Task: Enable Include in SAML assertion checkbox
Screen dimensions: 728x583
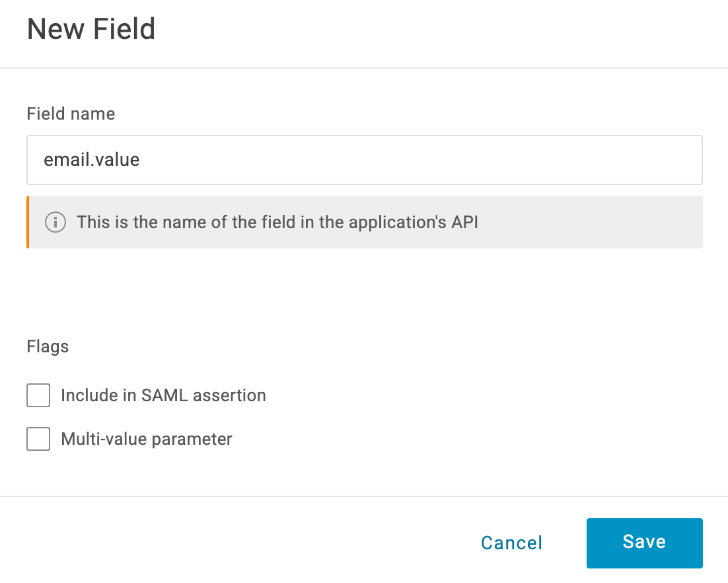Action: click(x=38, y=395)
